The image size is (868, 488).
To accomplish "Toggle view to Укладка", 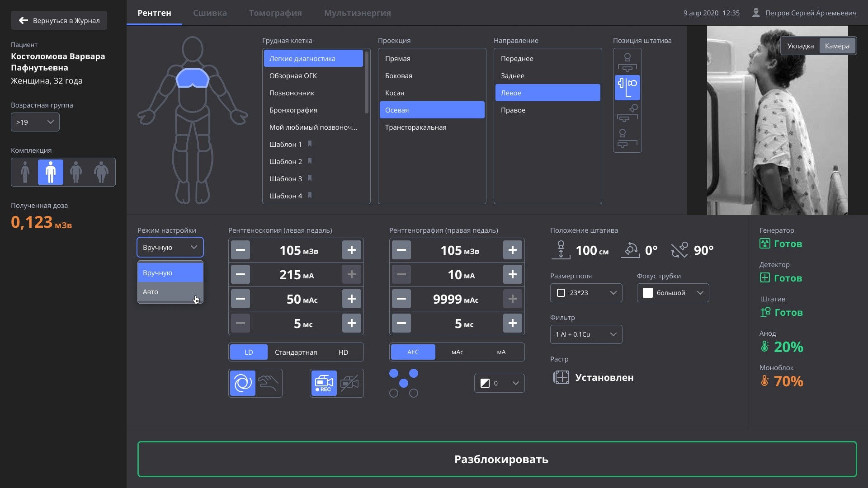I will click(800, 46).
